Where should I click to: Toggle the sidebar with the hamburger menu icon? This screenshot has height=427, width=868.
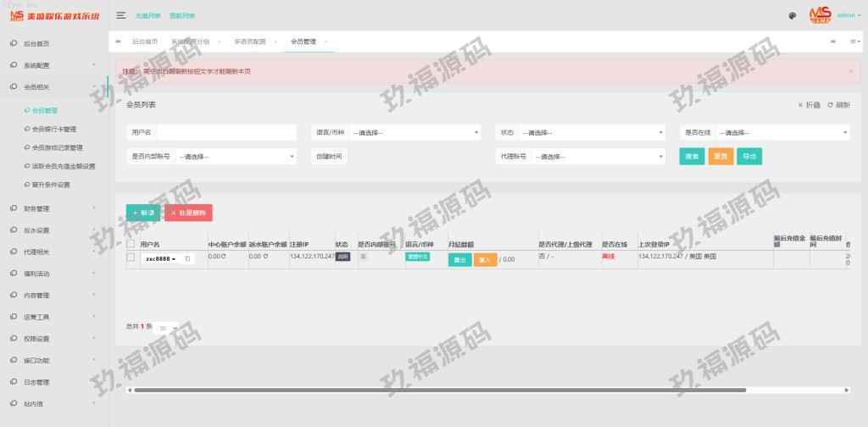click(x=121, y=15)
